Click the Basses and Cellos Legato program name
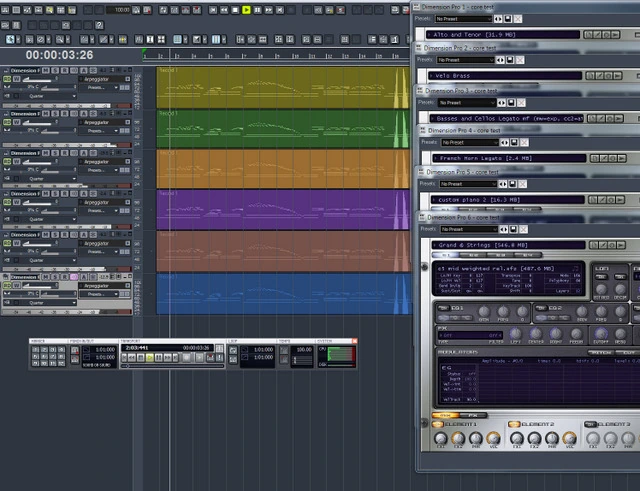The height and width of the screenshot is (491, 640). pyautogui.click(x=509, y=118)
